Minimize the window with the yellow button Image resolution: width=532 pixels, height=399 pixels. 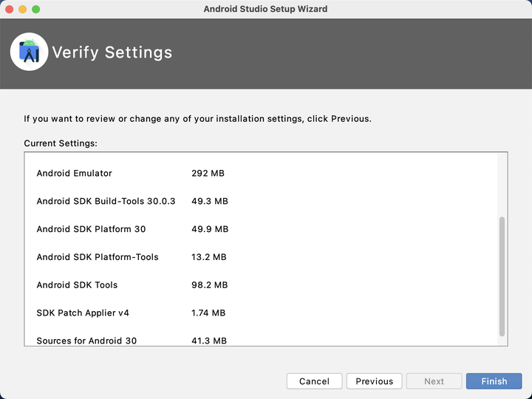(22, 9)
